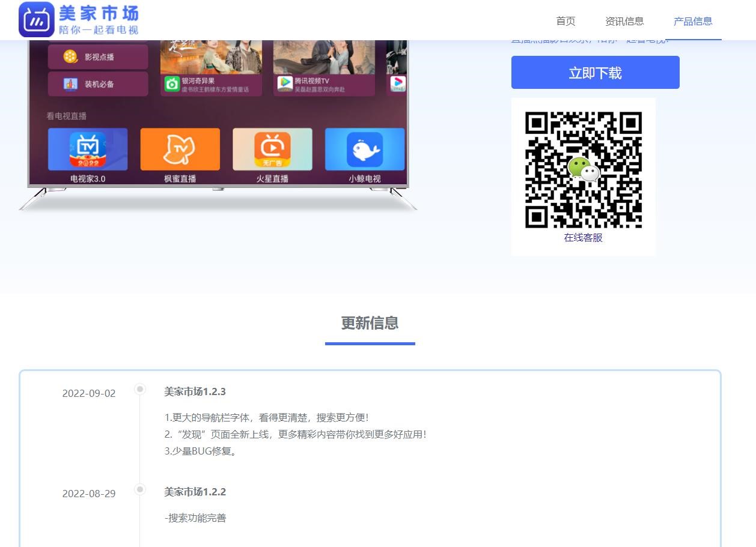Click the 枫蜜直播 app icon
The width and height of the screenshot is (756, 547).
coord(180,150)
